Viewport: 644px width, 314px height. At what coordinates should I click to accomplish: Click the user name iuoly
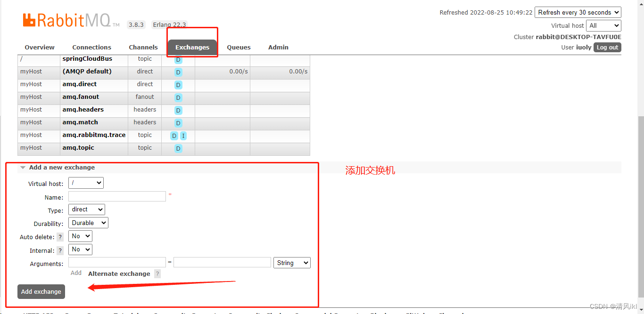tap(584, 47)
